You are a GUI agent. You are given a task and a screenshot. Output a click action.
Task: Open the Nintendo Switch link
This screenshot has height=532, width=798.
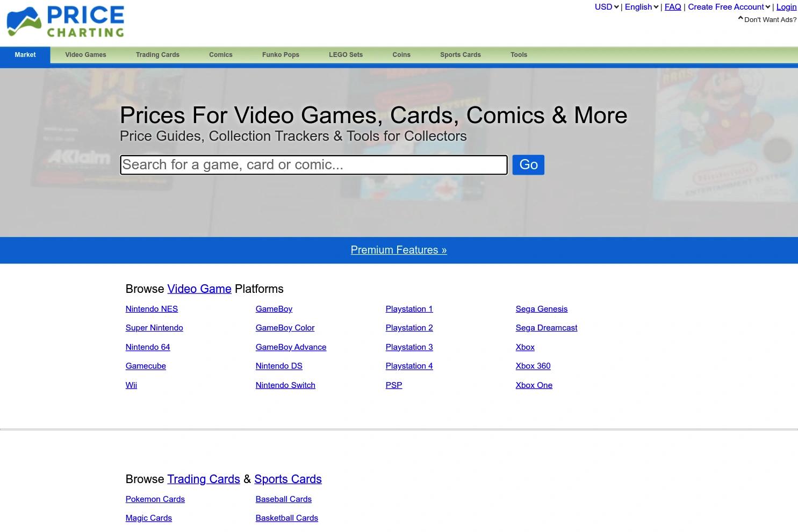(285, 385)
